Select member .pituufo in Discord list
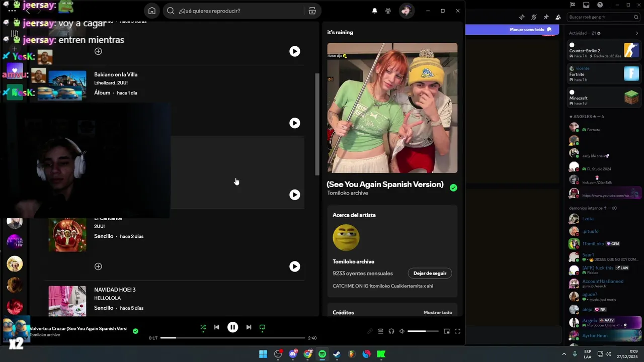 (x=603, y=231)
